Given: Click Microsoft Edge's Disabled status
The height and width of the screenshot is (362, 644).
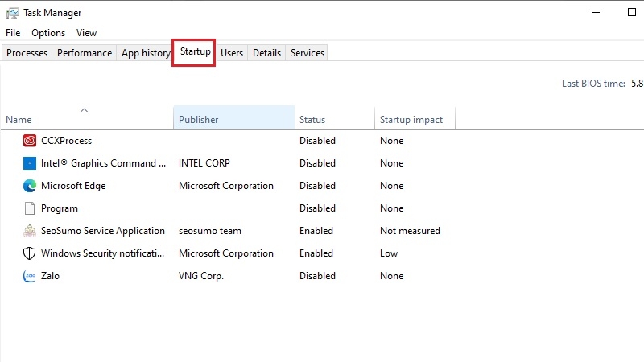Looking at the screenshot, I should tap(317, 186).
